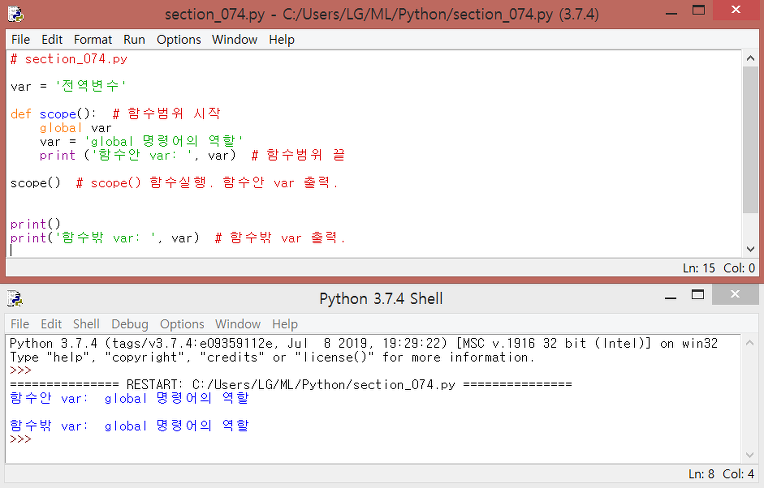Click the empty 'print()' statement line
The image size is (764, 488).
point(35,224)
